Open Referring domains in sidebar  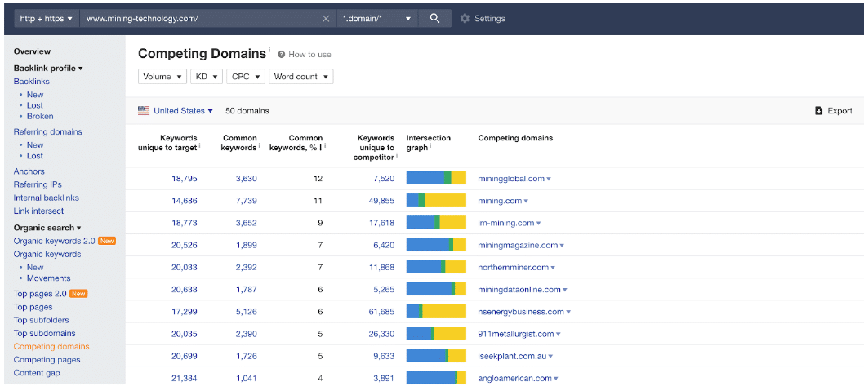click(47, 131)
